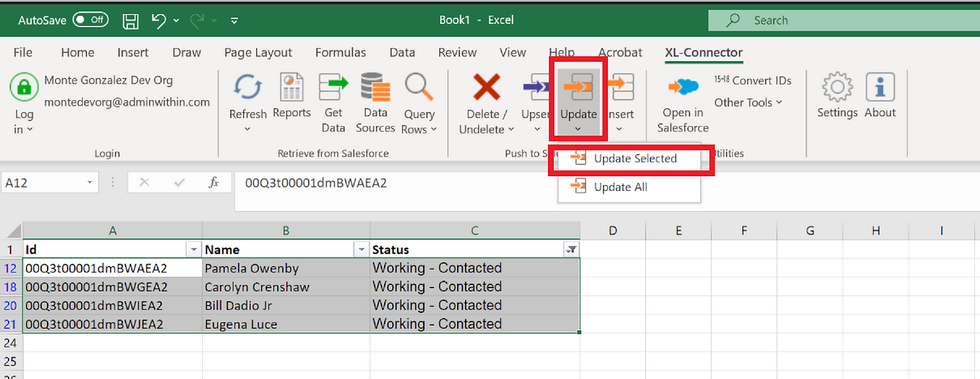This screenshot has width=980, height=379.
Task: Select column D header
Action: [612, 231]
